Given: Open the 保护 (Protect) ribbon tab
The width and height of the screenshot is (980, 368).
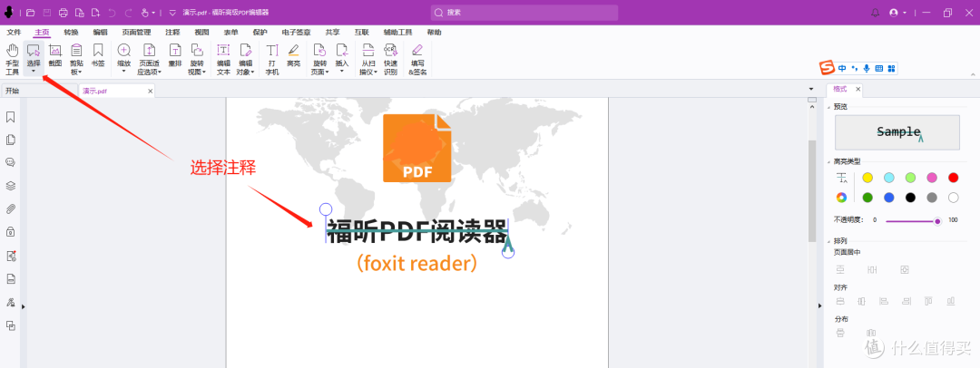Looking at the screenshot, I should [x=260, y=33].
